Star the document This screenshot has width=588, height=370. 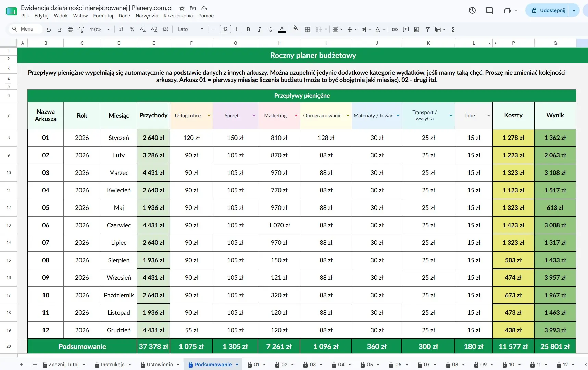(x=182, y=8)
